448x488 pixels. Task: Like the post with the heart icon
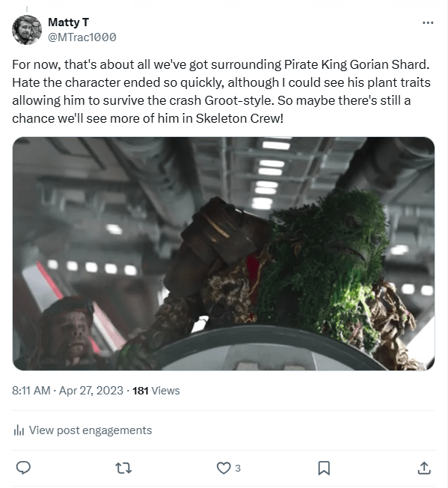coord(224,468)
